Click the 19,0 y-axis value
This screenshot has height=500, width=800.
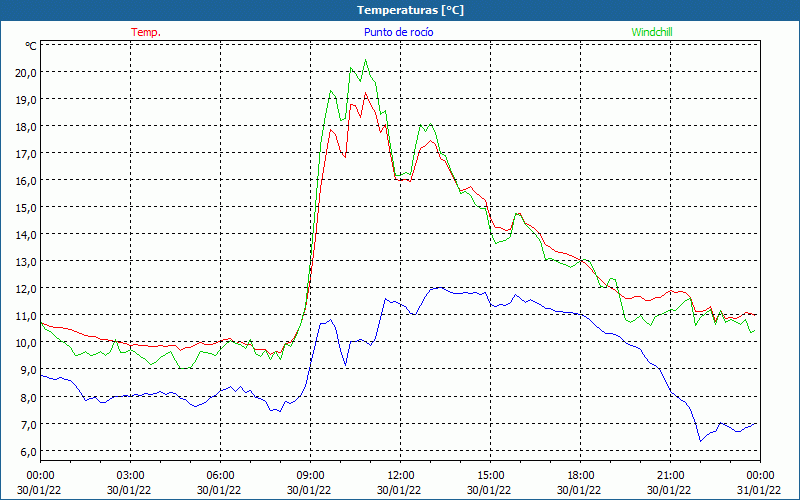click(x=27, y=99)
